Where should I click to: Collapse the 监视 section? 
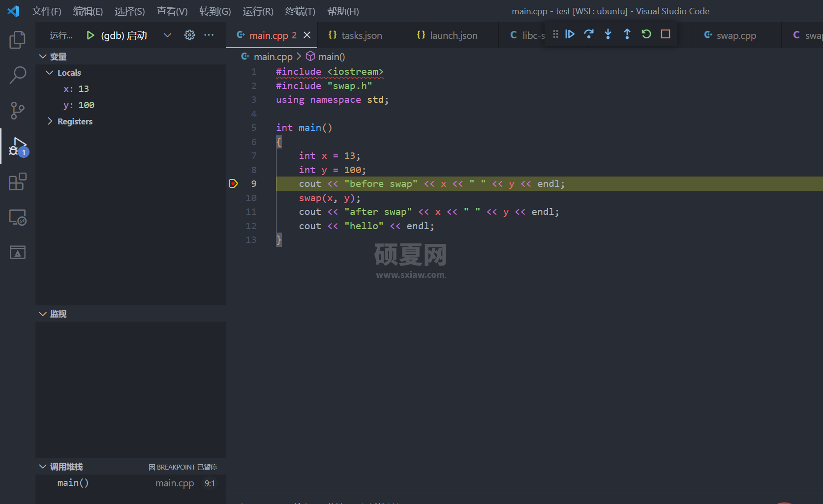tap(43, 314)
